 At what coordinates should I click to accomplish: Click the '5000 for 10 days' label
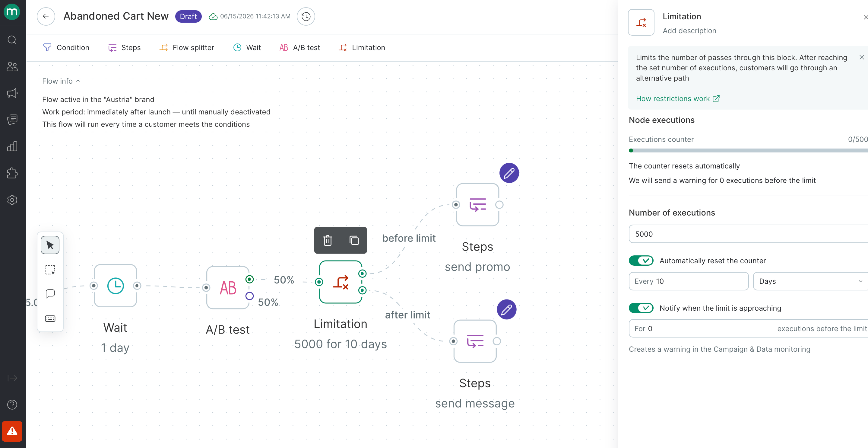click(341, 344)
